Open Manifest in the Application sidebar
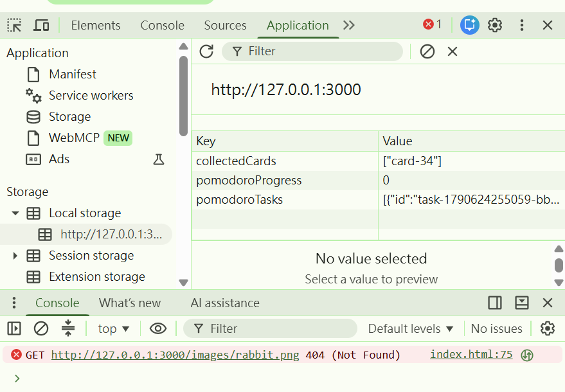The width and height of the screenshot is (565, 392). [x=73, y=74]
